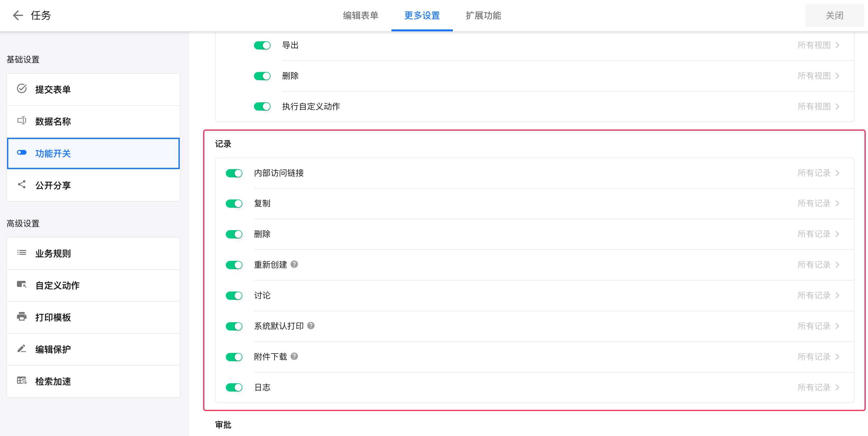This screenshot has width=868, height=436.
Task: Click the help icon beside 系统默认打印
Action: [x=311, y=326]
